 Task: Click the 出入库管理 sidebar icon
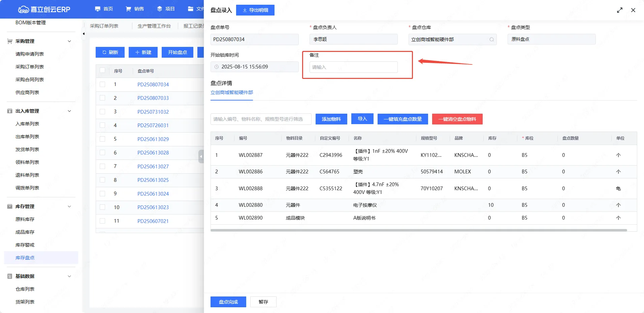[10, 111]
